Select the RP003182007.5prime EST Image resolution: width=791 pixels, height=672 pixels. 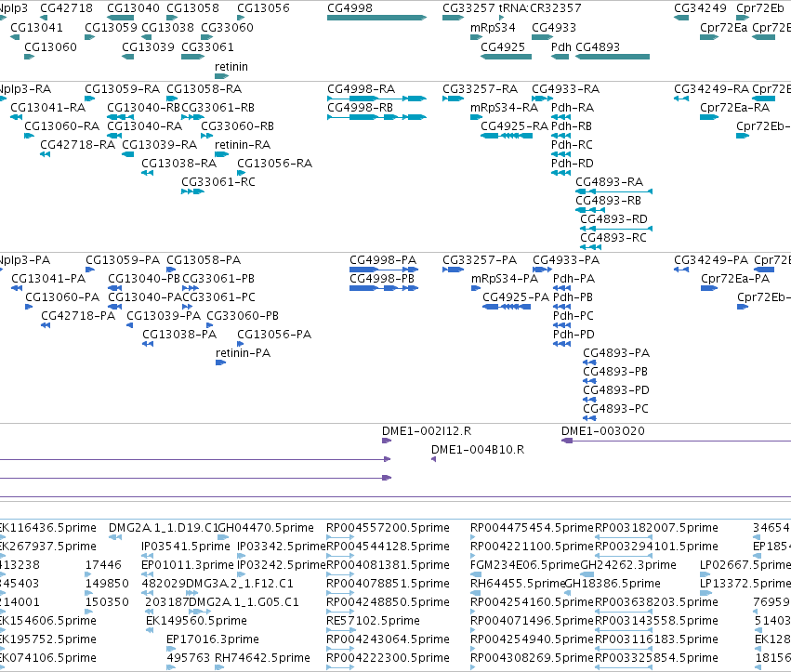tap(624, 537)
